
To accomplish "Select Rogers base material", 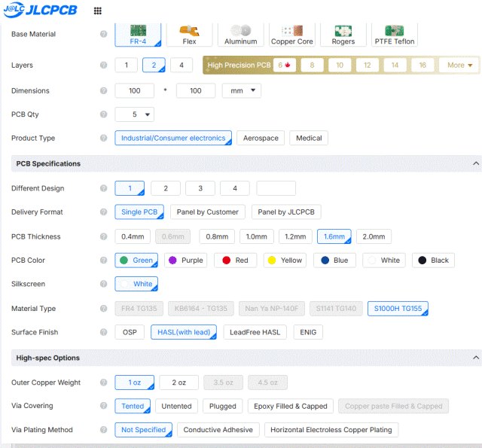I will [343, 35].
